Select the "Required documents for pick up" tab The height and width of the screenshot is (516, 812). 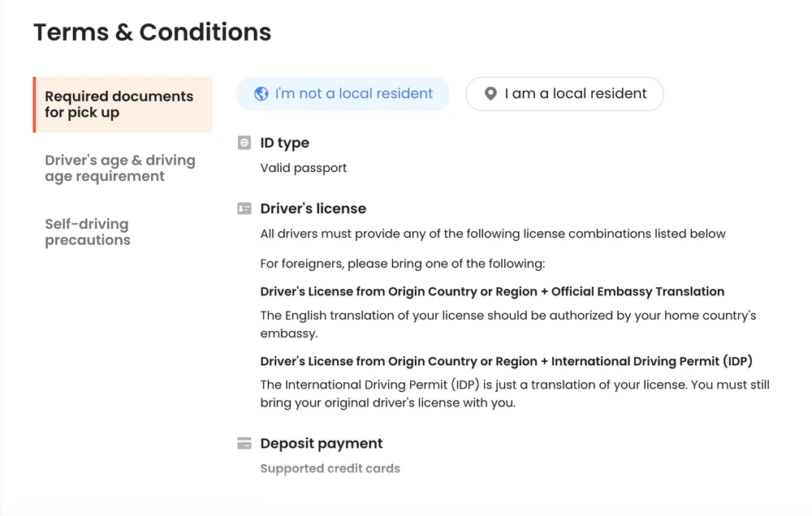click(x=119, y=105)
